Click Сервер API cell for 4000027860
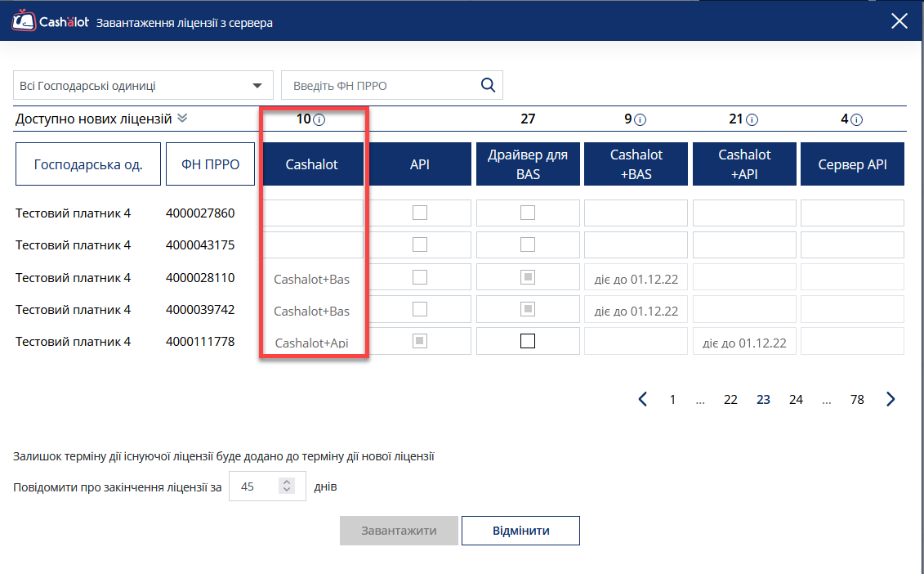 click(x=852, y=213)
